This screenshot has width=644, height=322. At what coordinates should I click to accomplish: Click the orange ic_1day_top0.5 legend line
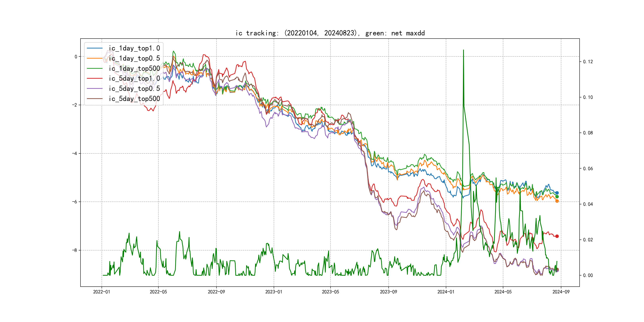[94, 58]
